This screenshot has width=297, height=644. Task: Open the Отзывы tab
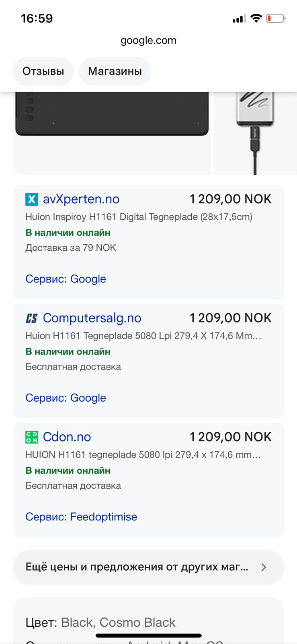tap(43, 71)
